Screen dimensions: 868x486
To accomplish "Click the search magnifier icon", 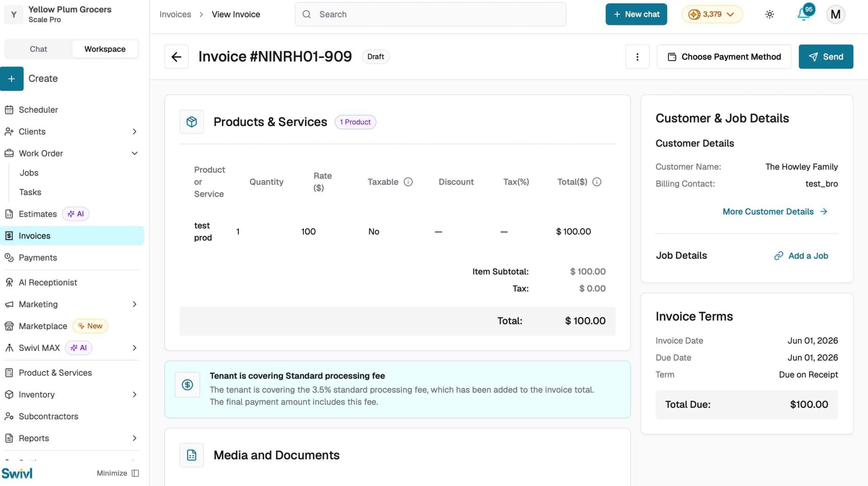I will click(307, 14).
